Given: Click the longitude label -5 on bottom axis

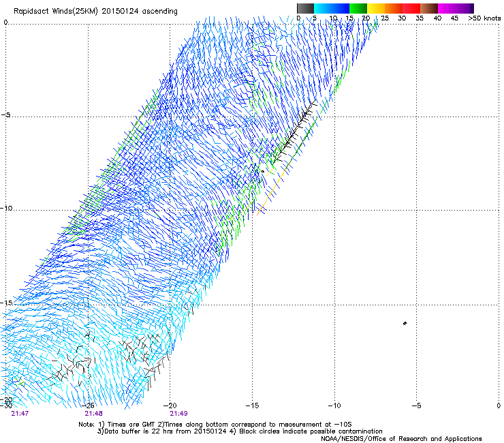Looking at the screenshot, I should [416, 406].
